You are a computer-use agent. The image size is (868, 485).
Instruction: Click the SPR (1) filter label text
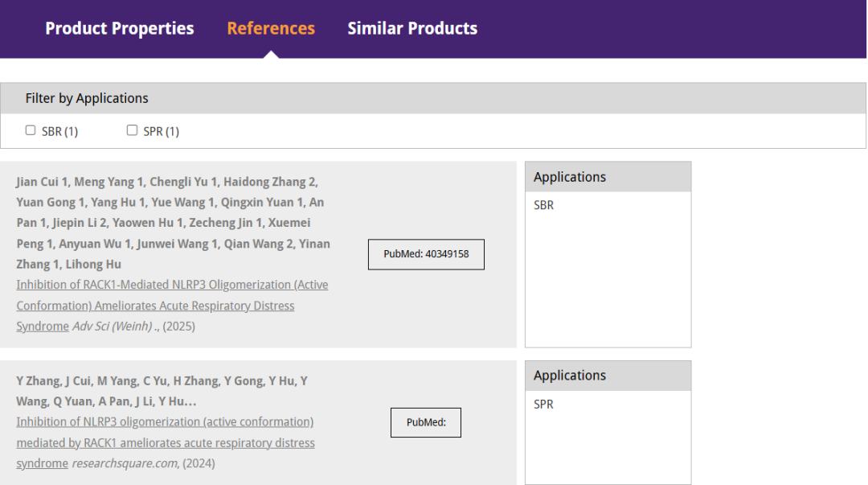pyautogui.click(x=162, y=131)
